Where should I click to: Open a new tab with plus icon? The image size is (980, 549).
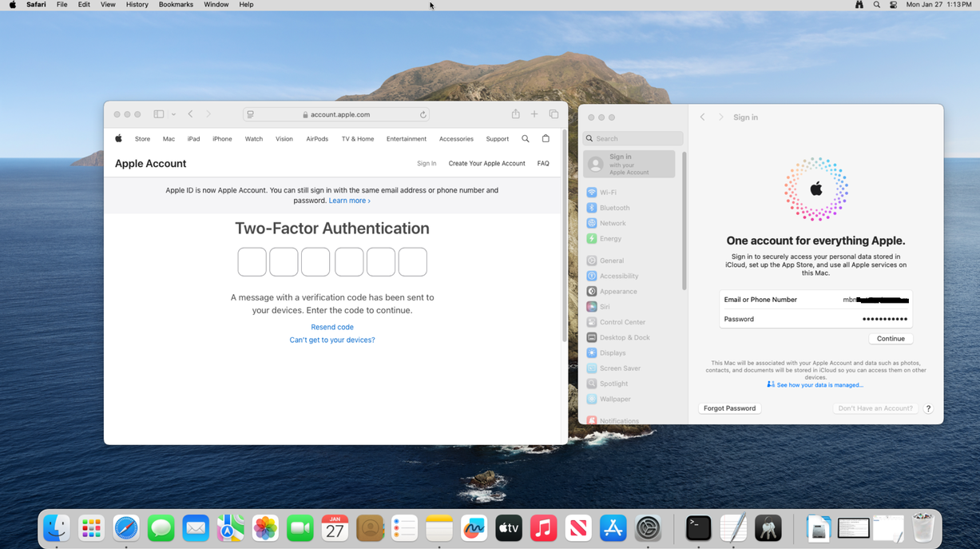534,114
